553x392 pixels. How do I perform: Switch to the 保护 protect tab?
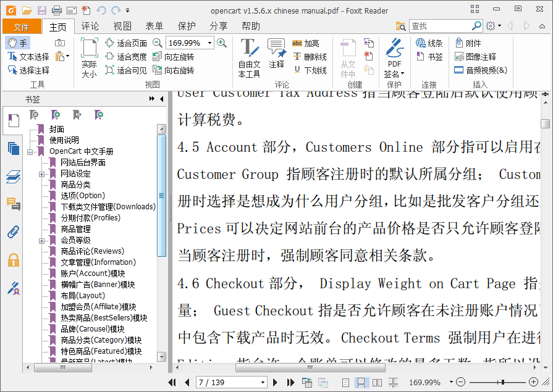[x=187, y=26]
